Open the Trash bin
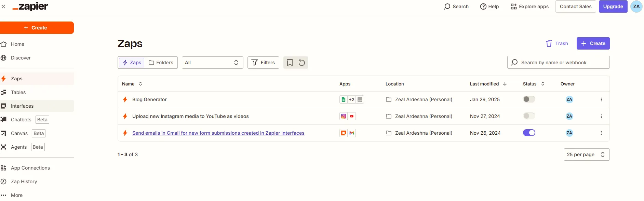 (557, 43)
